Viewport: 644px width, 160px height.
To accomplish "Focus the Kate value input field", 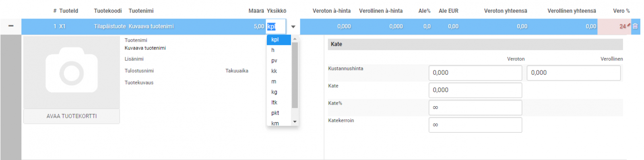I will [x=475, y=90].
